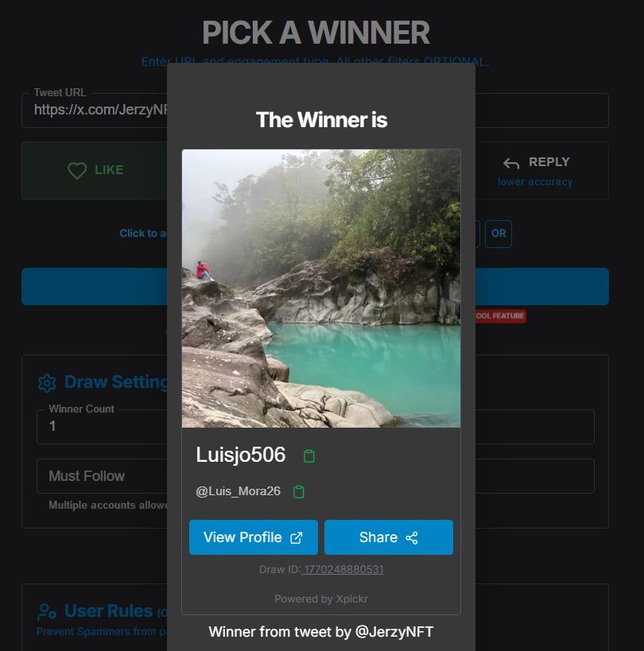This screenshot has width=644, height=651.
Task: Click the red COOL FEATURE badge
Action: [500, 316]
